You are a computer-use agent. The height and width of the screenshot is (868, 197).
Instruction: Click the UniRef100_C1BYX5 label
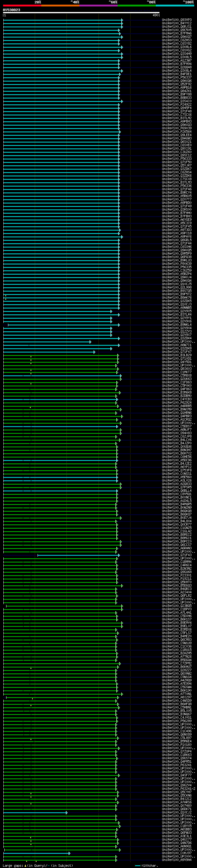click(177, 826)
